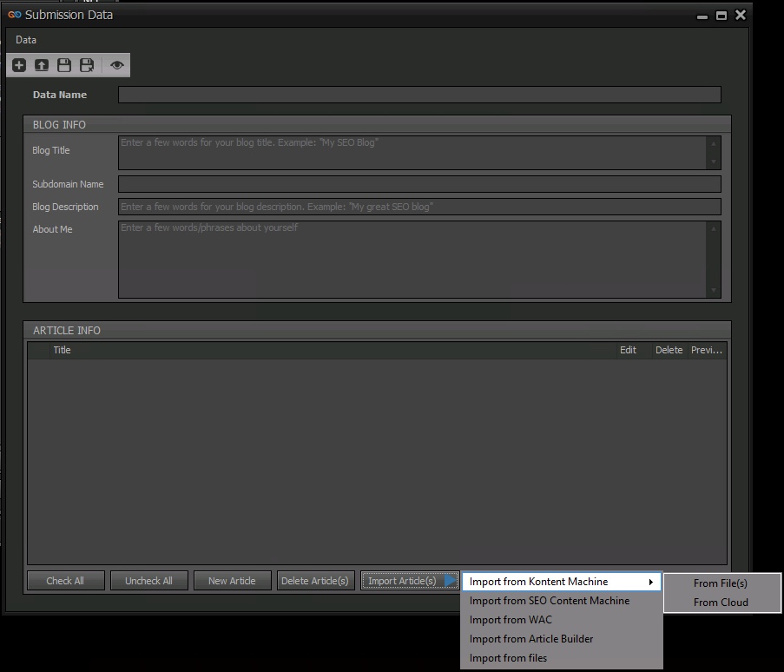Choose Import from WAC

coord(562,620)
